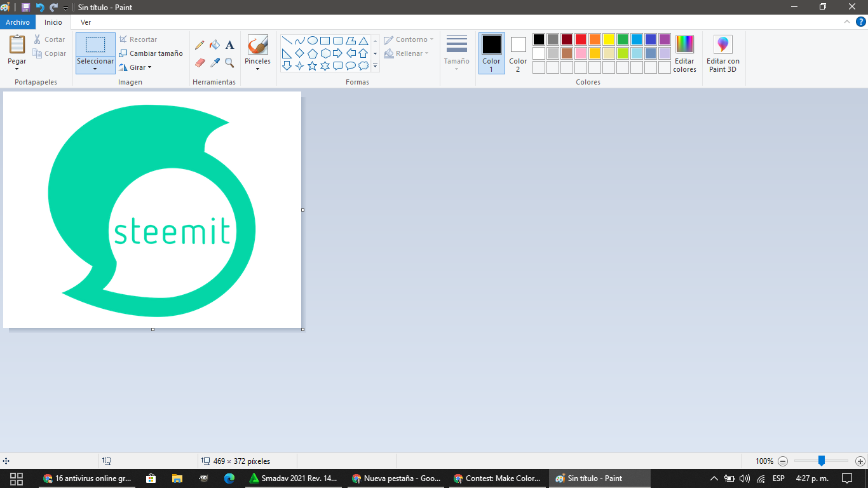The width and height of the screenshot is (868, 488).
Task: Choose the Oval shape
Action: 313,41
